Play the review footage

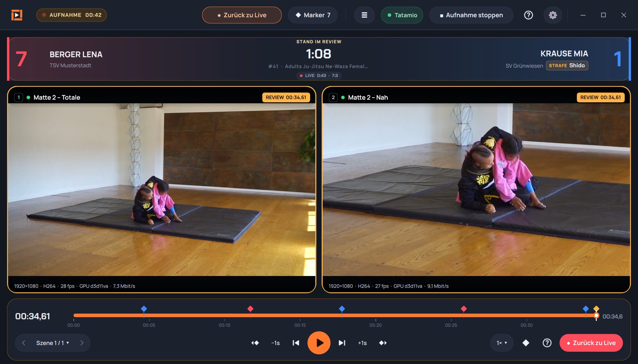[319, 343]
